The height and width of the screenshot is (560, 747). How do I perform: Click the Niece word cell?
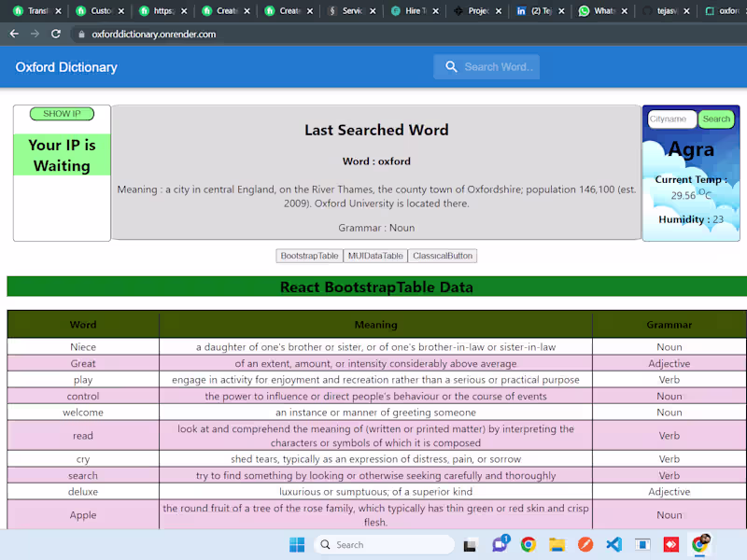(83, 346)
